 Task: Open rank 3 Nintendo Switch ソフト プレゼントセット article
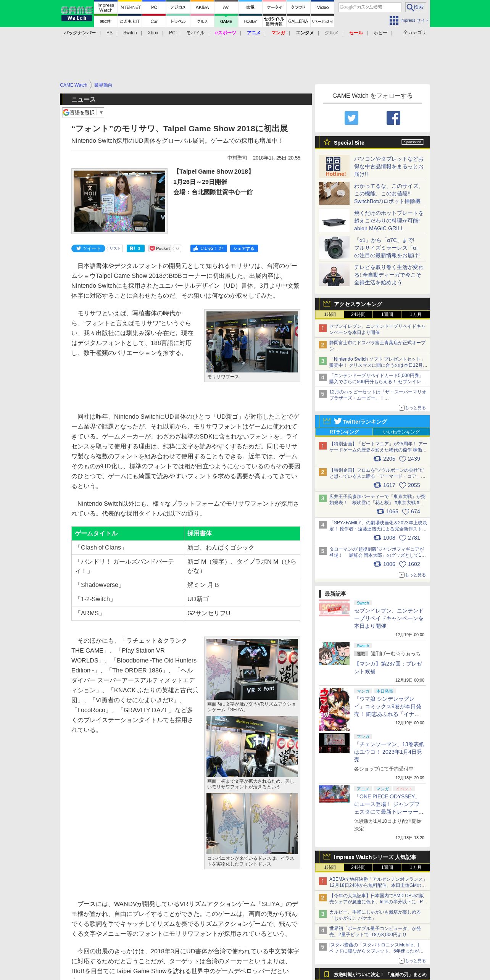coord(378,362)
